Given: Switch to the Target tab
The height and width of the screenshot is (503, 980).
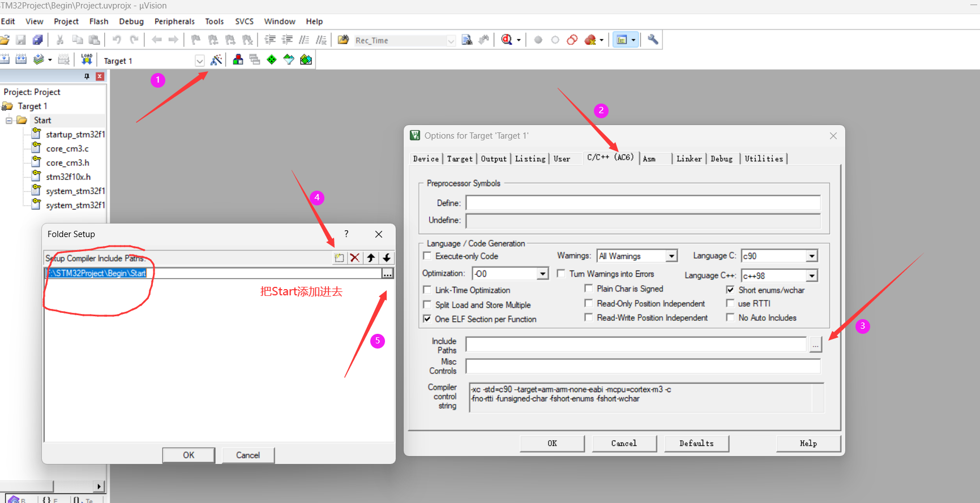Looking at the screenshot, I should [x=460, y=159].
